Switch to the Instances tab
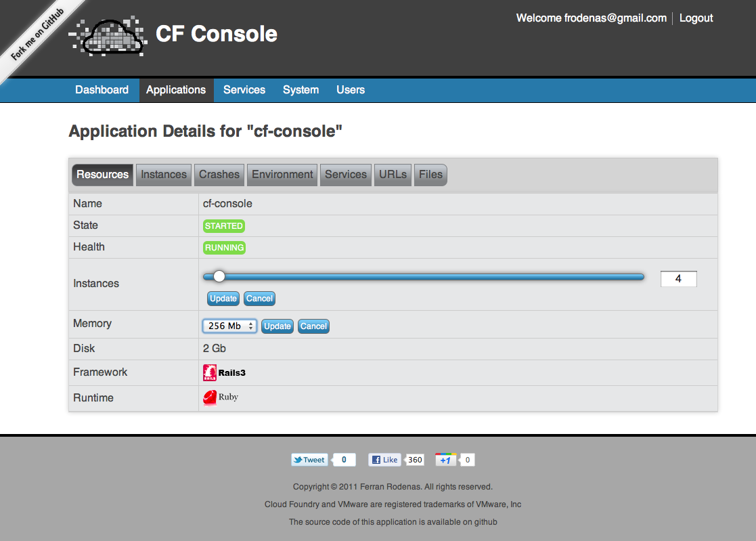 (164, 175)
